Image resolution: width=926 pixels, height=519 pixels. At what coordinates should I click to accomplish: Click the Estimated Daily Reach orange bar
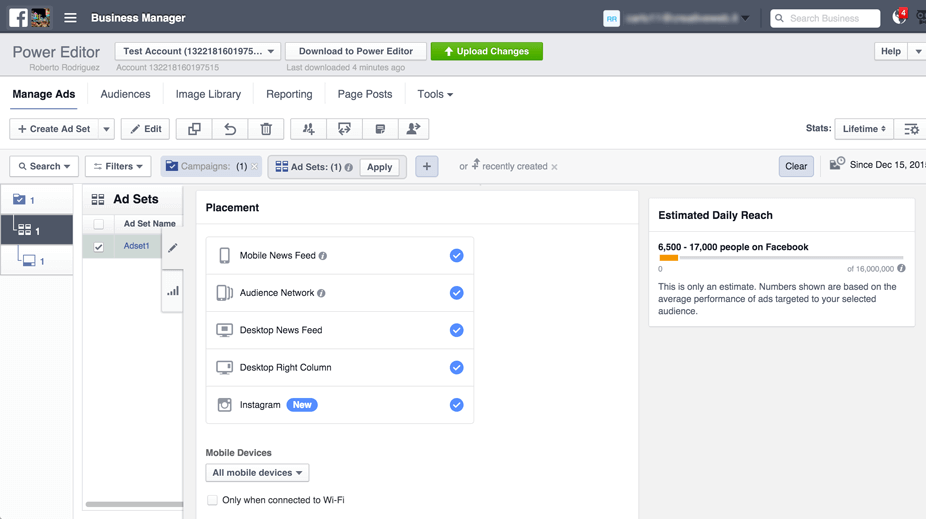669,258
